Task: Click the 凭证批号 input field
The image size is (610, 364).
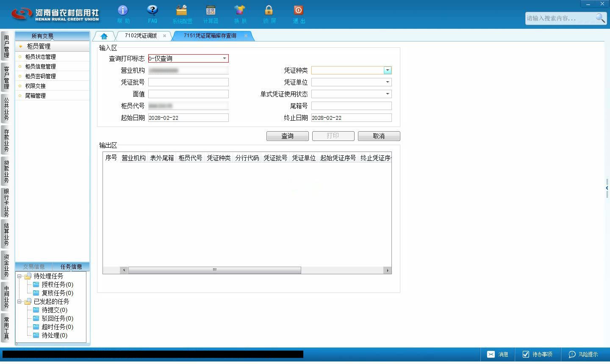Action: [x=189, y=82]
